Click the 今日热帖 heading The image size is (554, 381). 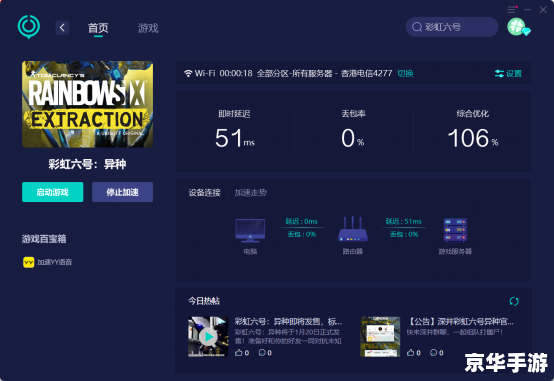point(204,301)
